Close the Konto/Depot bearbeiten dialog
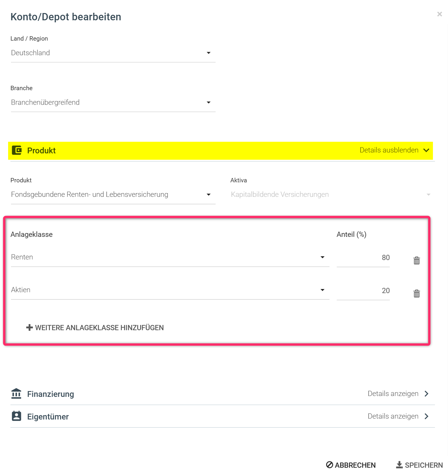The image size is (448, 476). click(439, 14)
